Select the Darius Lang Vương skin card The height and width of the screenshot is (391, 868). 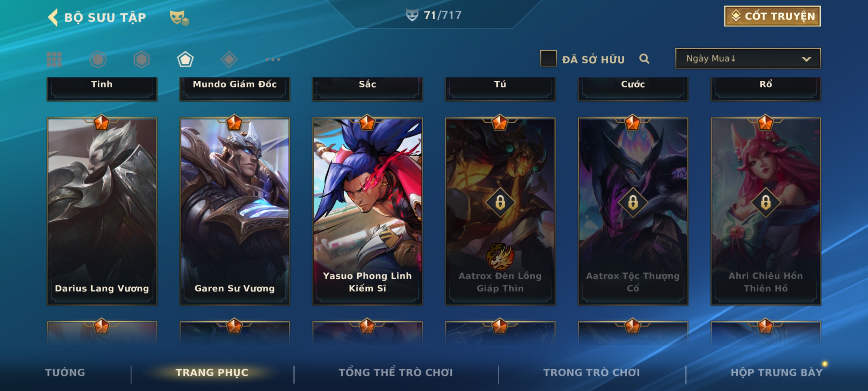click(x=102, y=211)
